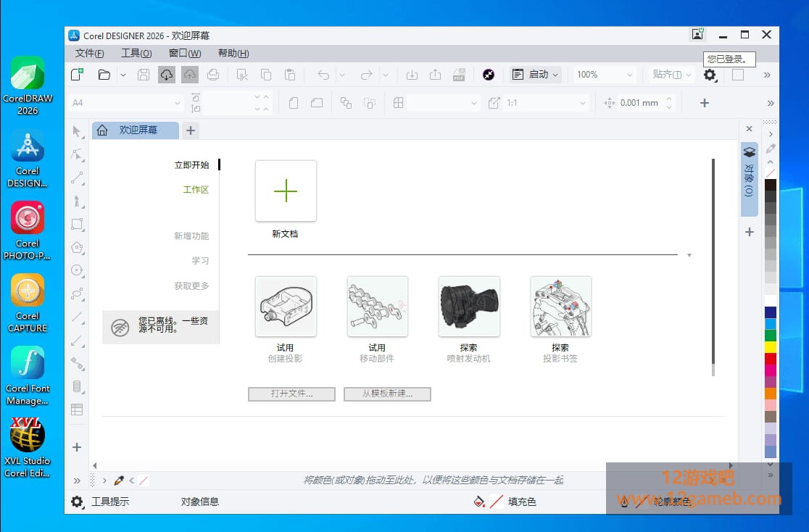Click the Publish to PDF icon

point(459,75)
